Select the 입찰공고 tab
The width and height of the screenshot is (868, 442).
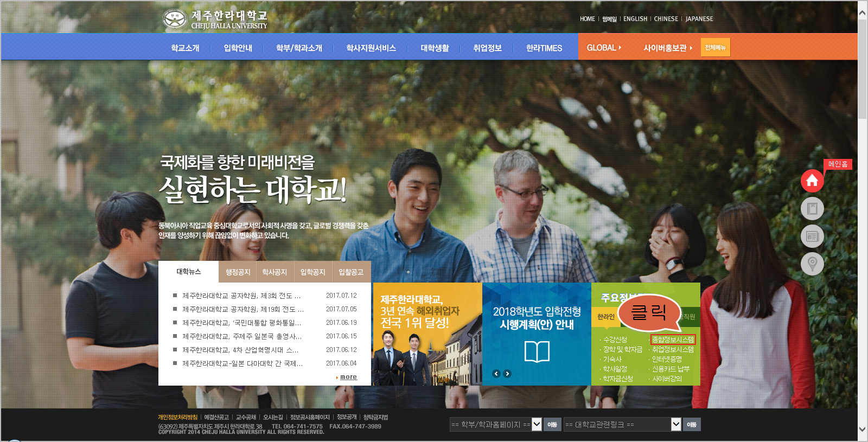[351, 272]
